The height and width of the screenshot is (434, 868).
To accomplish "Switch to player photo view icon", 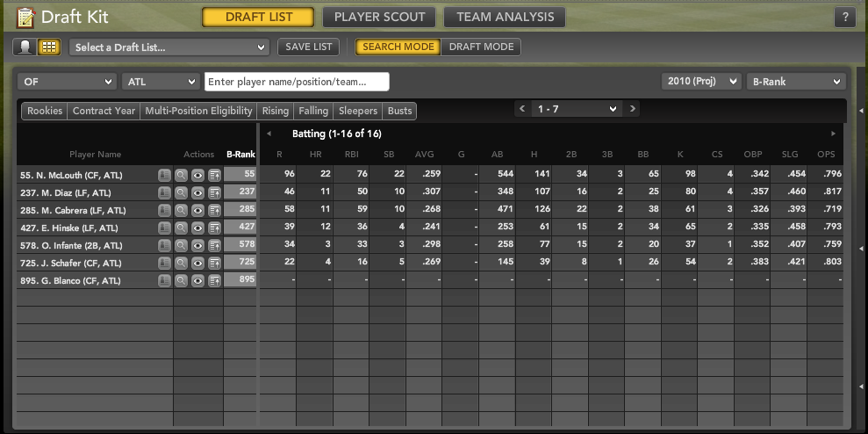I will pyautogui.click(x=25, y=47).
